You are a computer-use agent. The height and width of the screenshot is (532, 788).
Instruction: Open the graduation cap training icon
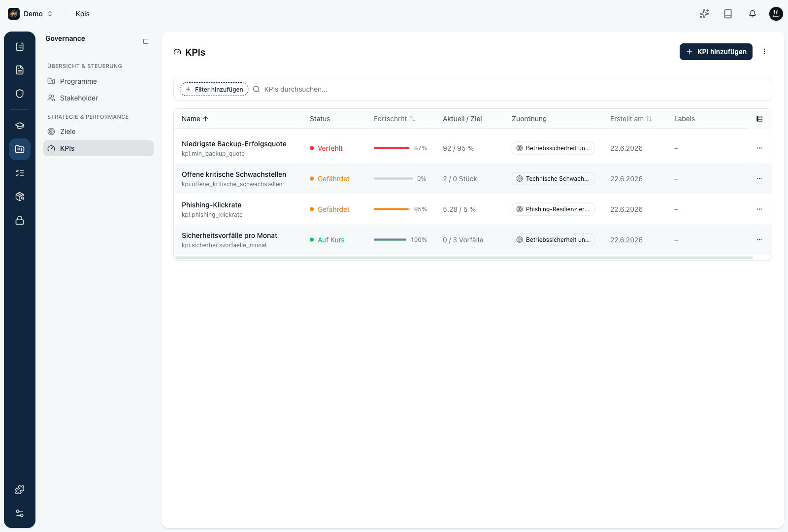[x=20, y=126]
